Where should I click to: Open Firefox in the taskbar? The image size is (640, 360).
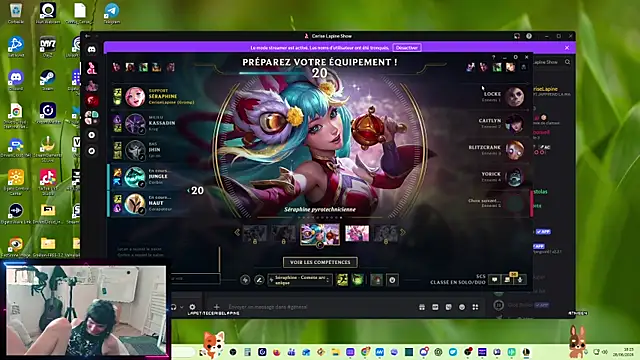(276, 352)
